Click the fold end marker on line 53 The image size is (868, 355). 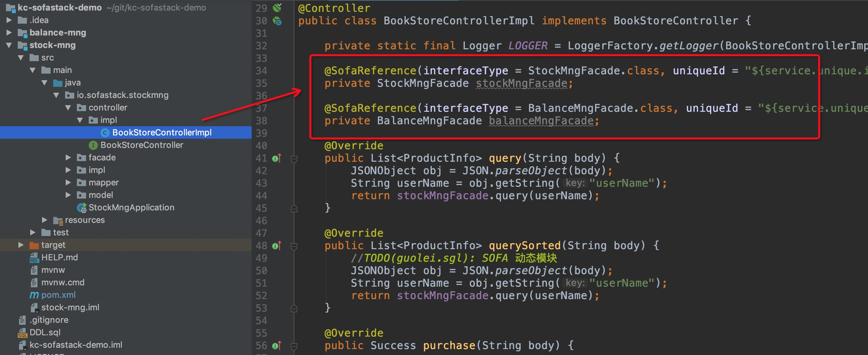pos(294,308)
